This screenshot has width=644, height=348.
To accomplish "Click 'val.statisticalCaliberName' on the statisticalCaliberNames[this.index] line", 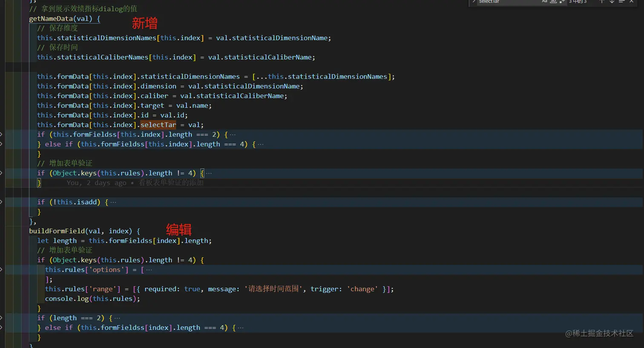I will click(260, 57).
